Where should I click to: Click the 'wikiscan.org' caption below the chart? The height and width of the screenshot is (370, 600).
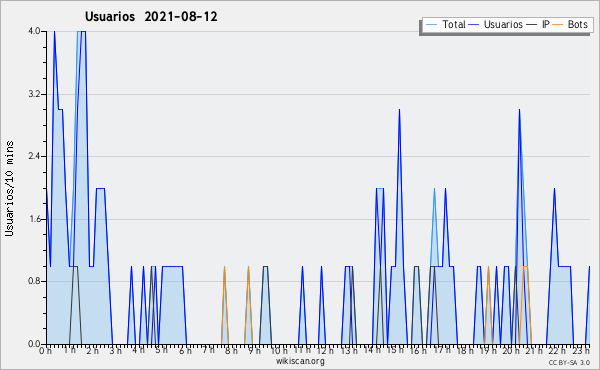300,361
